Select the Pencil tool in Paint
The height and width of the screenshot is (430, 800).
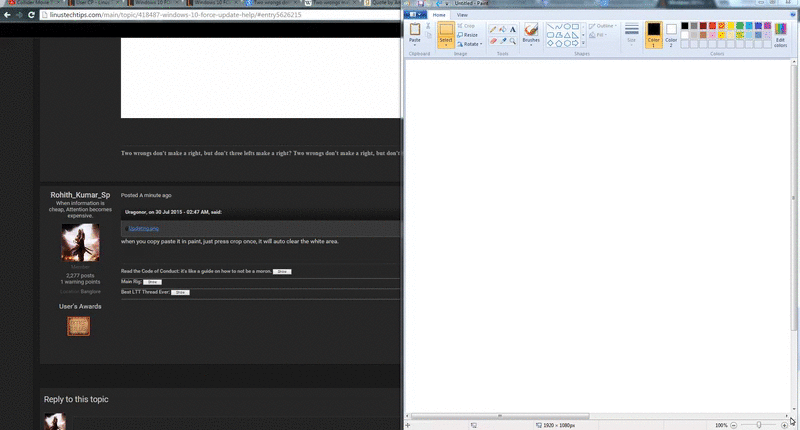tap(493, 30)
